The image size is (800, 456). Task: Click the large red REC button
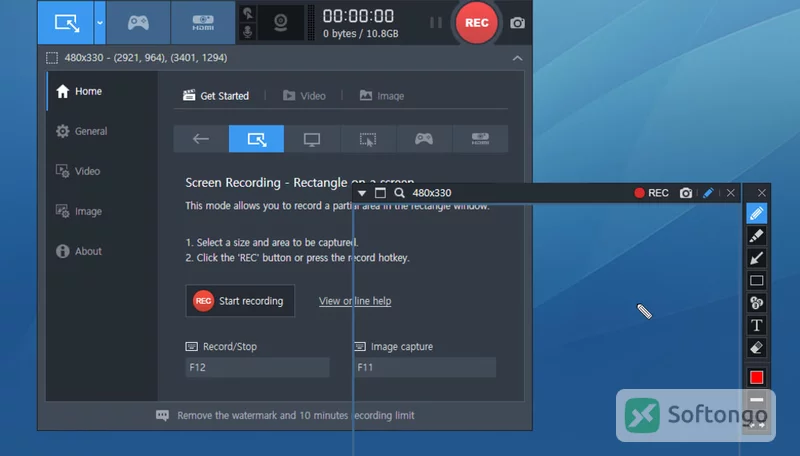(477, 22)
